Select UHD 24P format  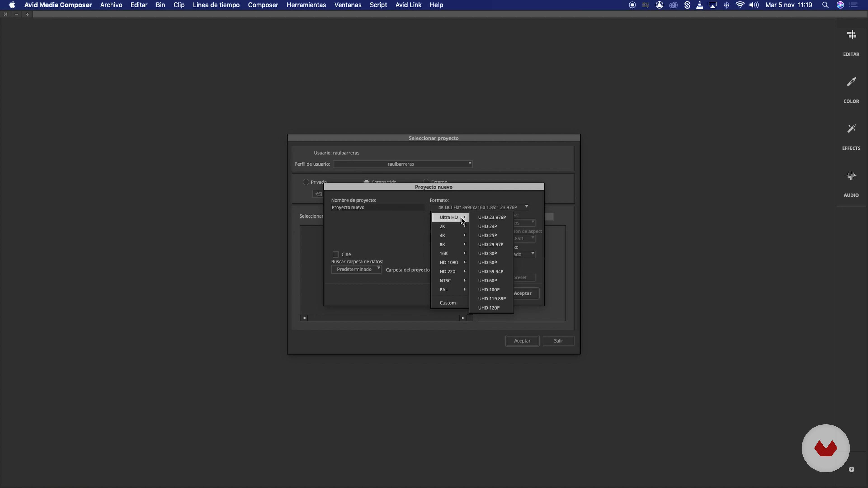point(492,226)
